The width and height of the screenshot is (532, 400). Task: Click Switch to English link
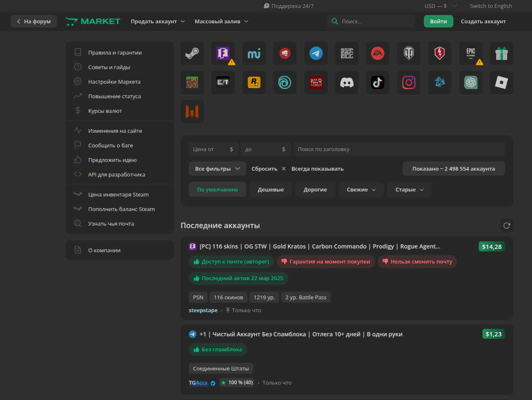click(x=491, y=6)
